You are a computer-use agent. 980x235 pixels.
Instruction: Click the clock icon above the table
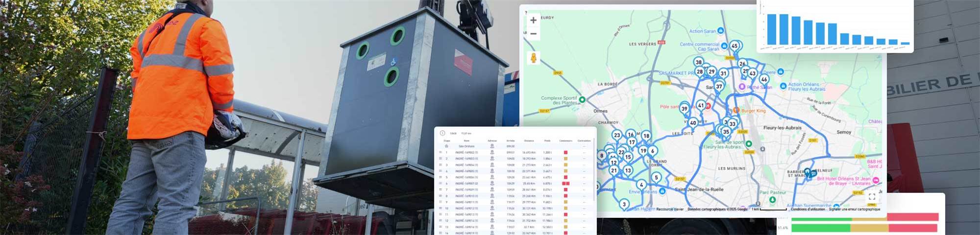(442, 133)
